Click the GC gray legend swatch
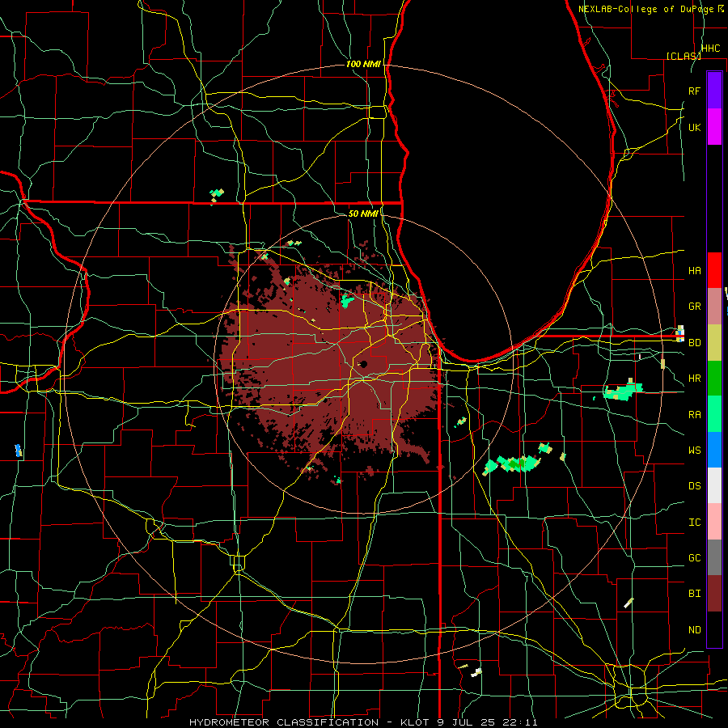This screenshot has height=728, width=728. coord(714,557)
